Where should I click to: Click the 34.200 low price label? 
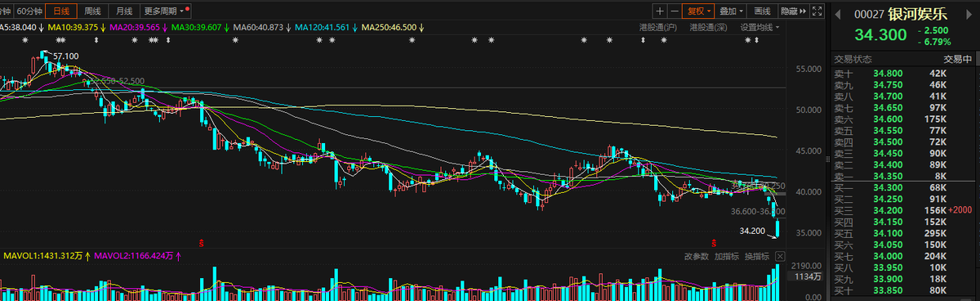(x=753, y=231)
